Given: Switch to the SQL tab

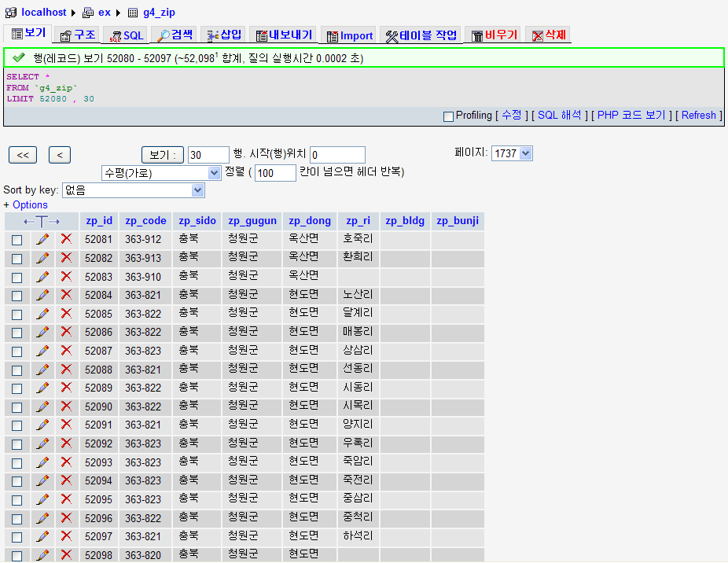Looking at the screenshot, I should pos(127,35).
